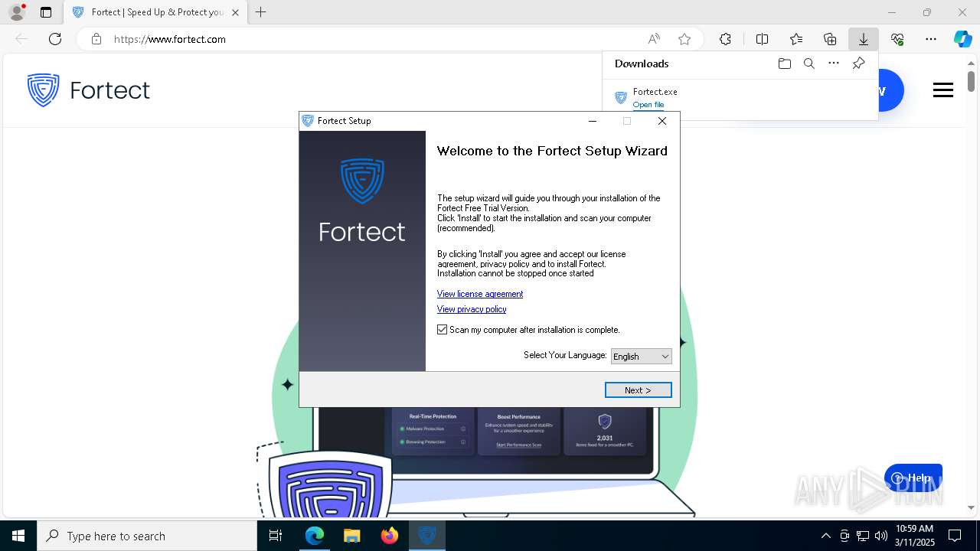This screenshot has height=551, width=980.
Task: Open network icon in system tray
Action: point(863,536)
